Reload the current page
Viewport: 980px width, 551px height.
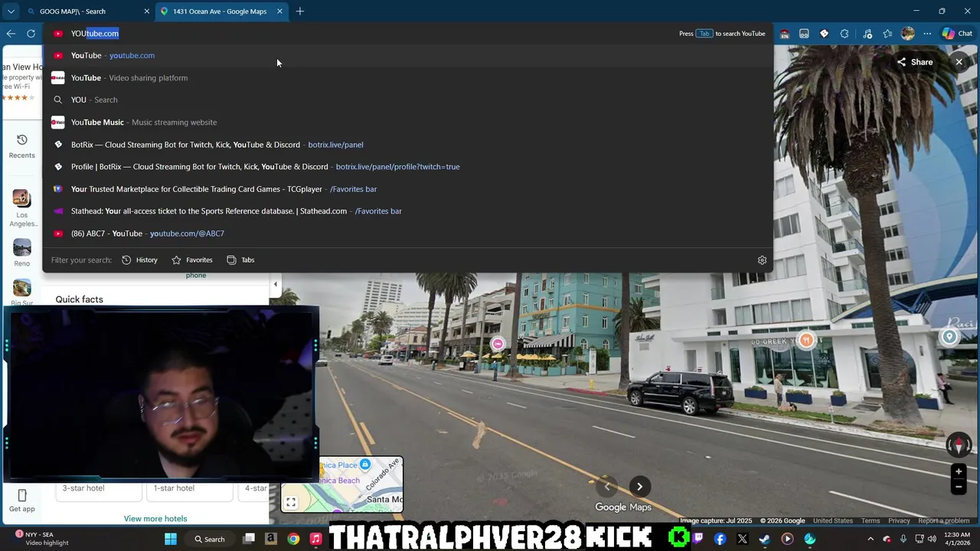click(x=31, y=34)
